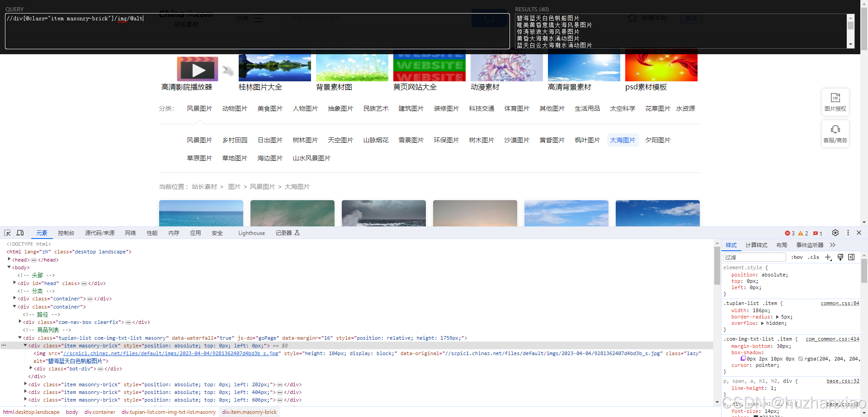Expand border-radius shorthand triangle
This screenshot has width=868, height=417.
(x=778, y=317)
